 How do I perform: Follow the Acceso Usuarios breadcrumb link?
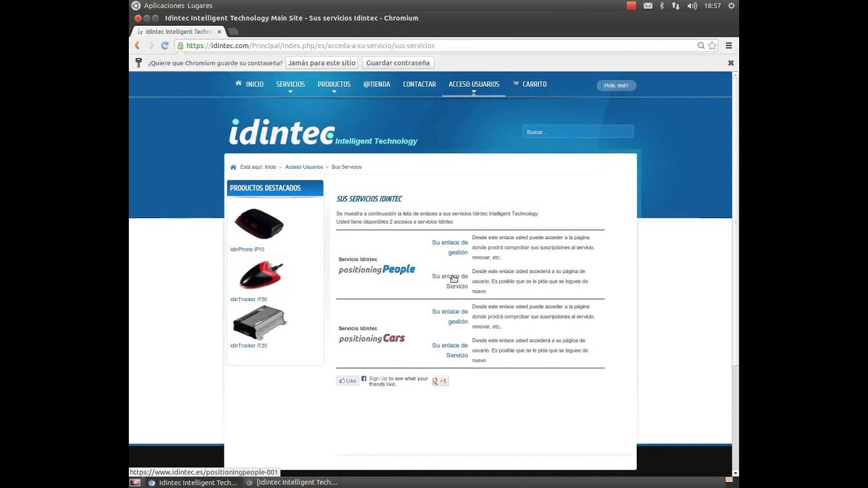tap(304, 167)
